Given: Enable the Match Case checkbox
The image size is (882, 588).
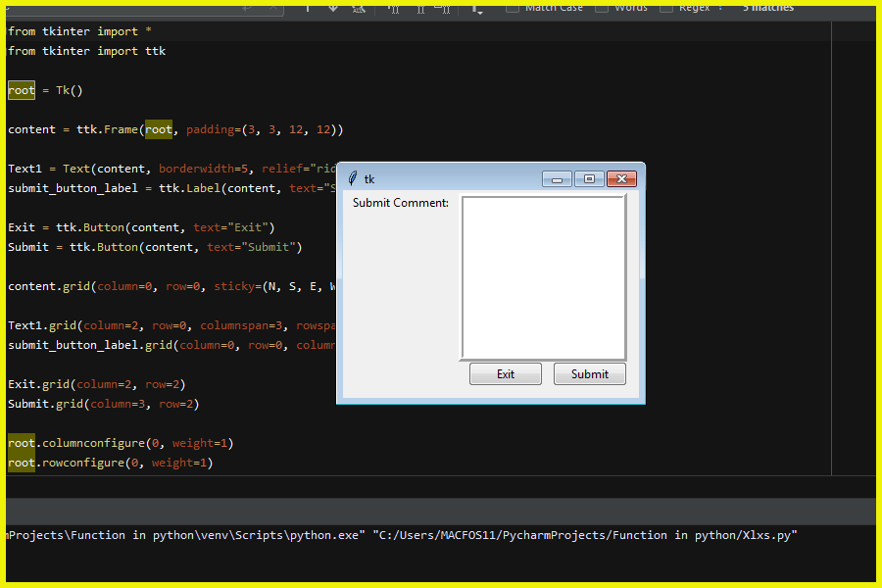Looking at the screenshot, I should pyautogui.click(x=512, y=8).
